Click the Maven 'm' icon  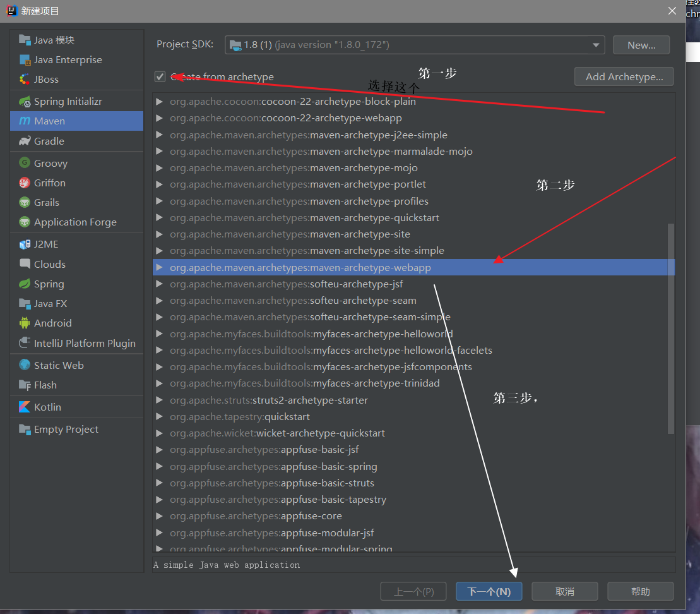pyautogui.click(x=25, y=121)
